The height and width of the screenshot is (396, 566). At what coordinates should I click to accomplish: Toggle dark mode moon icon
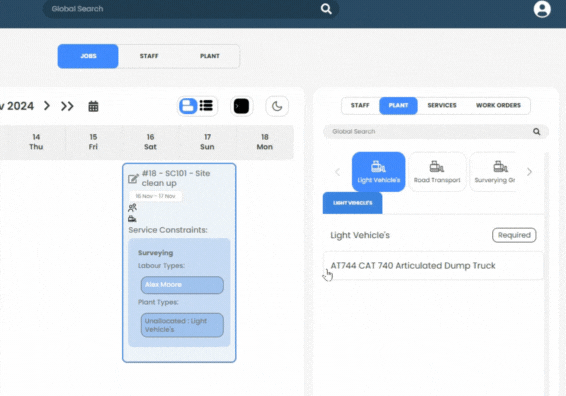pos(277,106)
